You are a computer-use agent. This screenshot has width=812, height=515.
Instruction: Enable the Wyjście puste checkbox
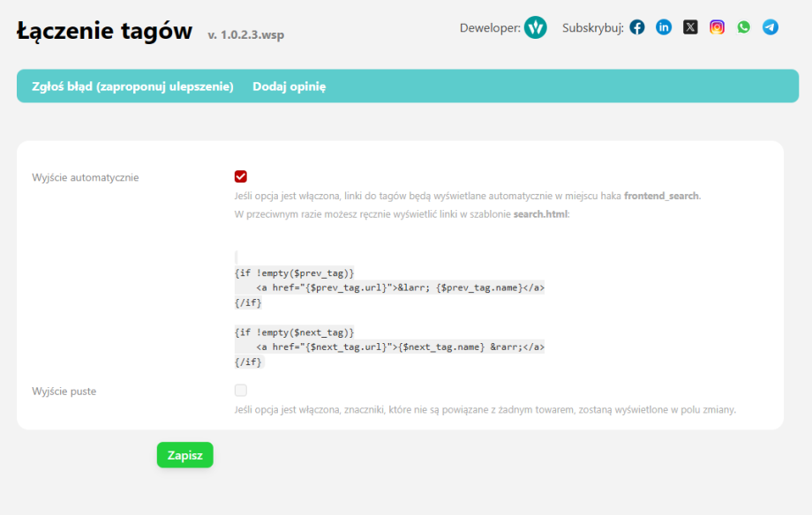[241, 390]
